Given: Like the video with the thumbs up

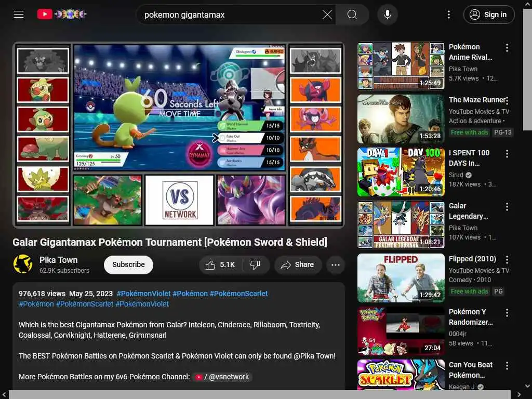Looking at the screenshot, I should point(220,265).
